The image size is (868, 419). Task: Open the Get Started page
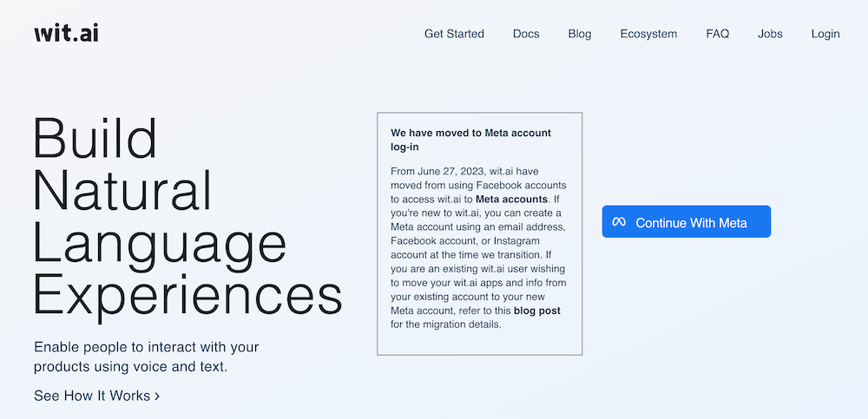pos(454,34)
